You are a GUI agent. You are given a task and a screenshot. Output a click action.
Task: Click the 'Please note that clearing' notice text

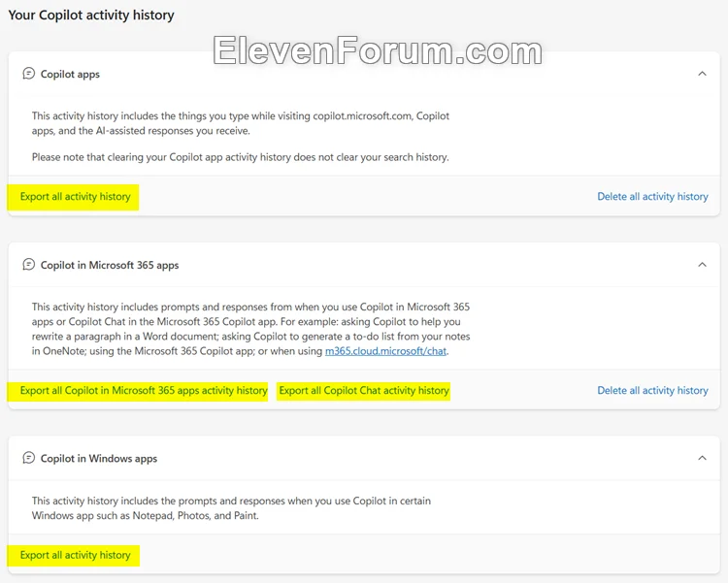click(x=240, y=157)
